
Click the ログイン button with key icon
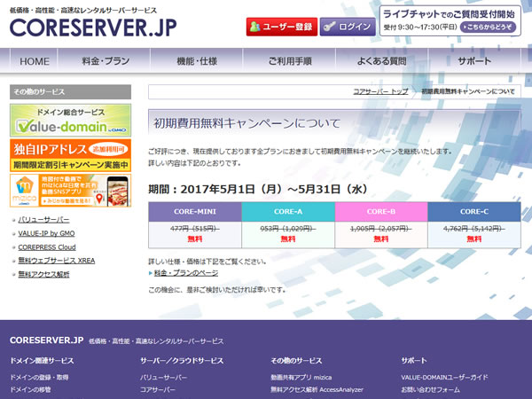coord(348,27)
